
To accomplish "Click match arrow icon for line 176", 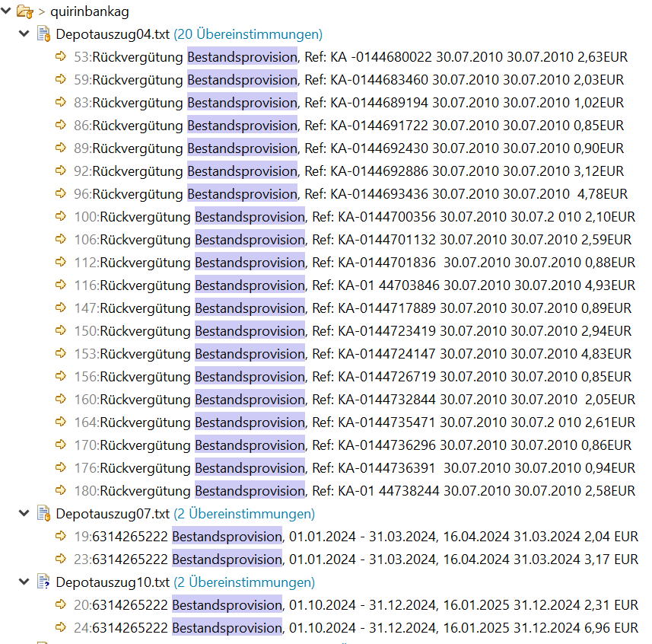I will (x=61, y=467).
